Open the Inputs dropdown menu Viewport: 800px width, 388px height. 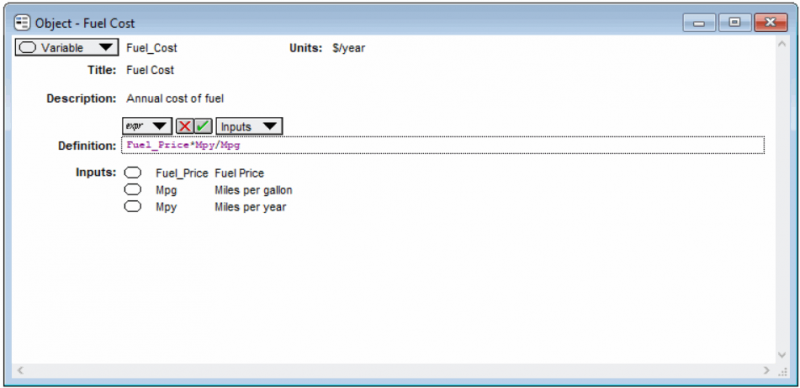click(x=249, y=126)
